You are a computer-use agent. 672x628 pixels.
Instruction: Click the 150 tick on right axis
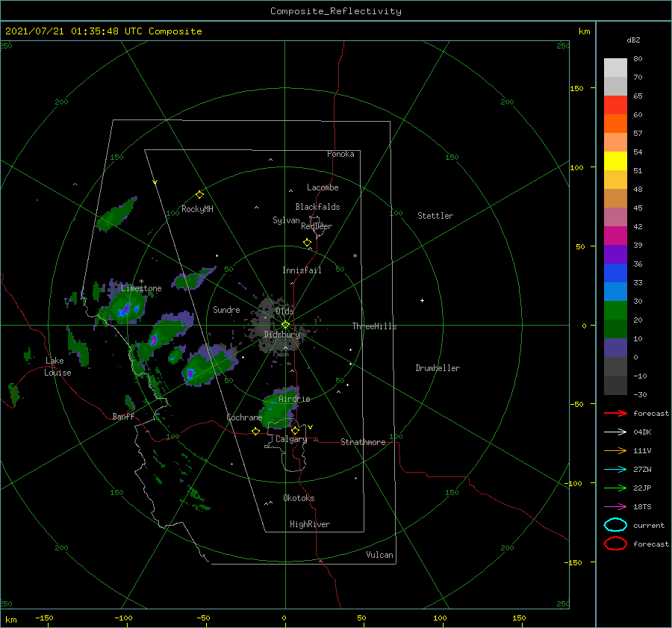tap(576, 88)
